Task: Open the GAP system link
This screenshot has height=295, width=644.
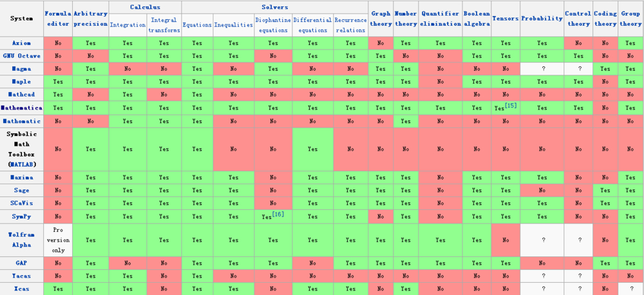Action: 21,263
